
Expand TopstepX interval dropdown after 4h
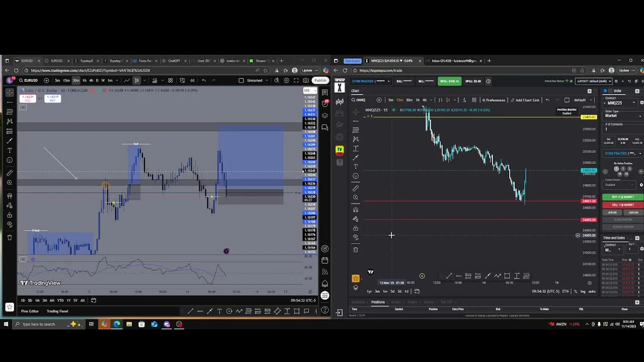click(432, 100)
